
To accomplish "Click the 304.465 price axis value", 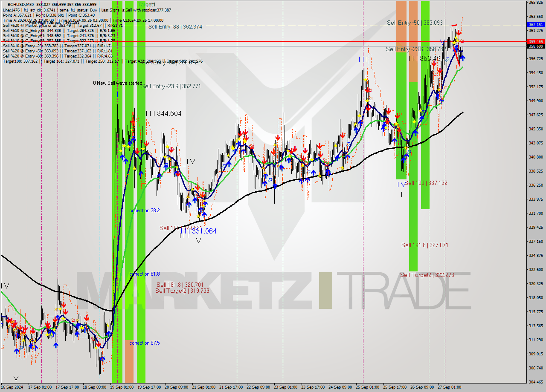I will (x=536, y=382).
